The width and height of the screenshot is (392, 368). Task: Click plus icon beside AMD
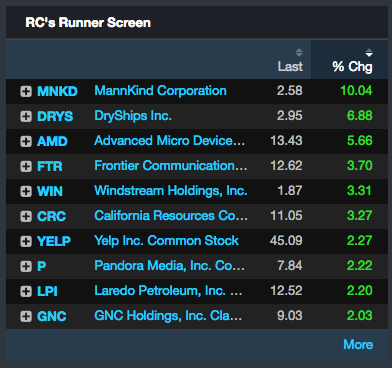26,141
